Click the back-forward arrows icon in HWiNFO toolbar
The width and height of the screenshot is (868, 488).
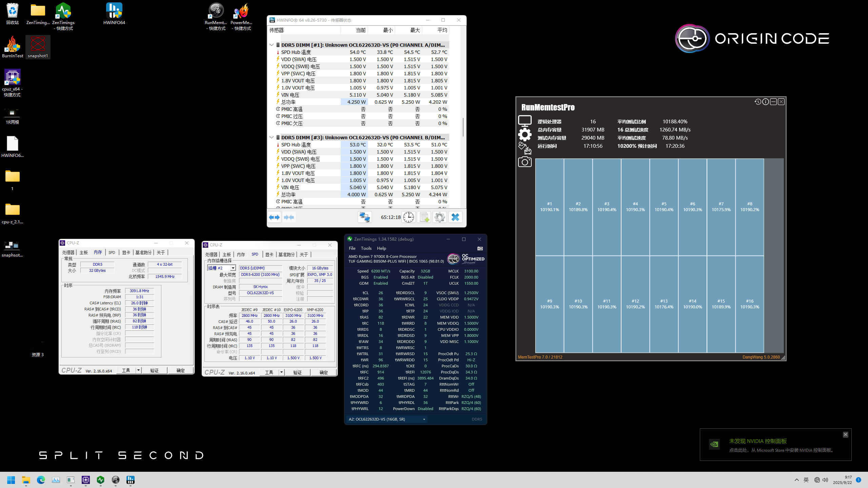click(275, 217)
